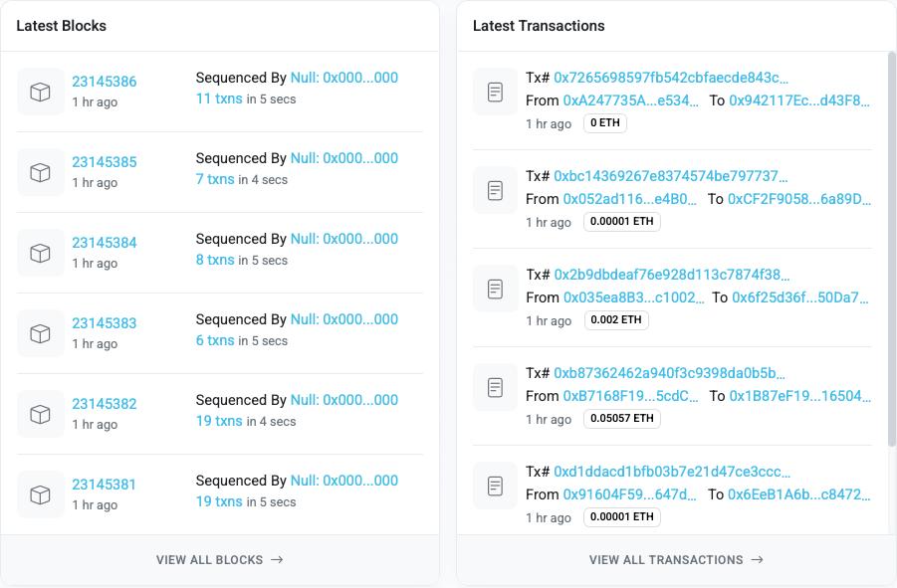Image resolution: width=897 pixels, height=588 pixels.
Task: Open sender address 0xA247735A...e534
Action: click(630, 100)
